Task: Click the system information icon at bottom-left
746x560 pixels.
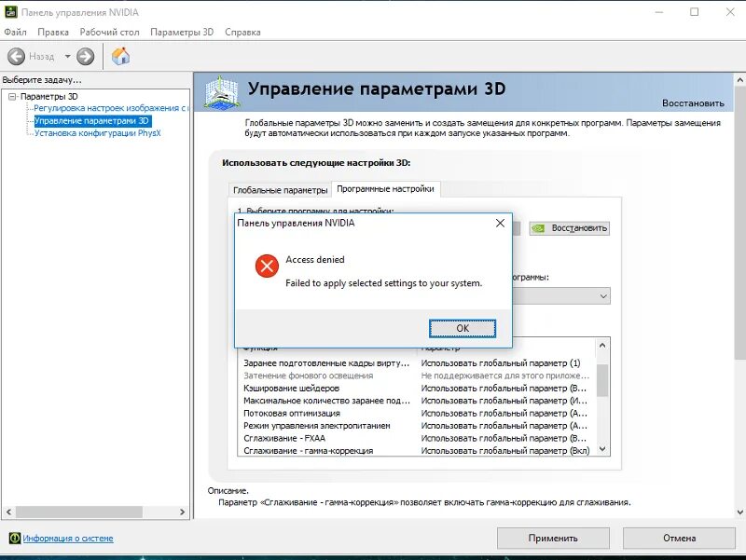Action: point(15,539)
